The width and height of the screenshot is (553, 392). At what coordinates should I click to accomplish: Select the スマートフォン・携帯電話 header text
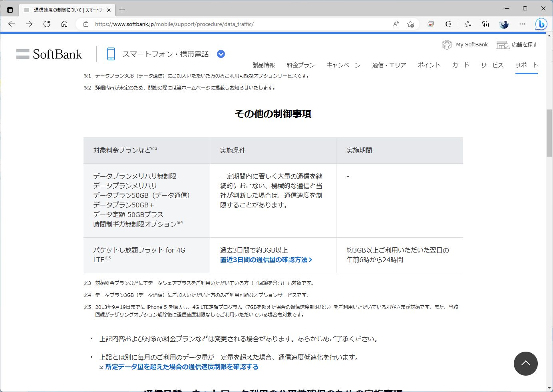[165, 54]
